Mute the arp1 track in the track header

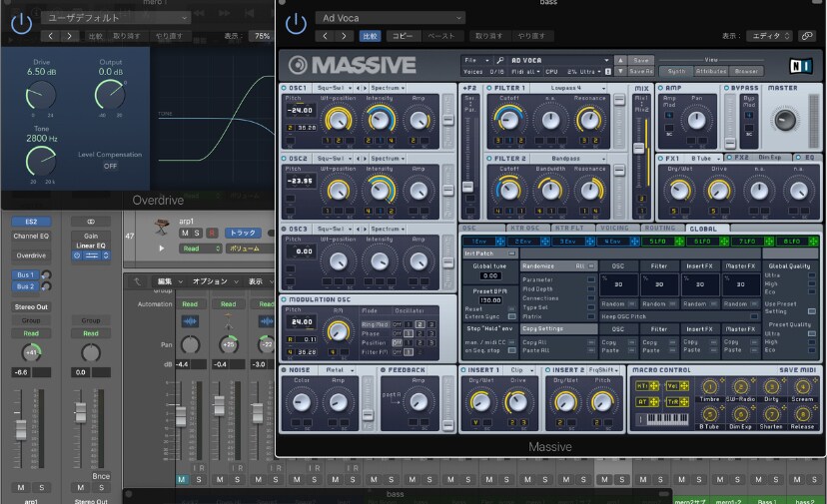(185, 233)
